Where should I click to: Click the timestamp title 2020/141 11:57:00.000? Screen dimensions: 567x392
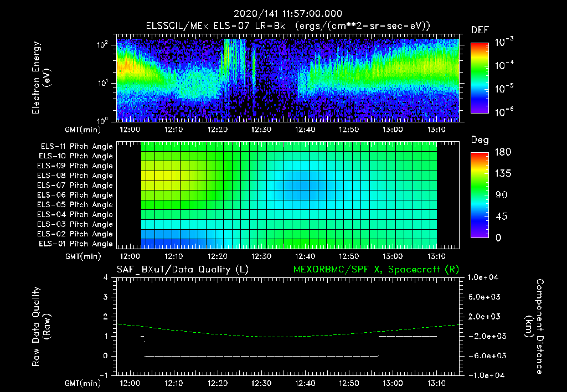pyautogui.click(x=288, y=14)
